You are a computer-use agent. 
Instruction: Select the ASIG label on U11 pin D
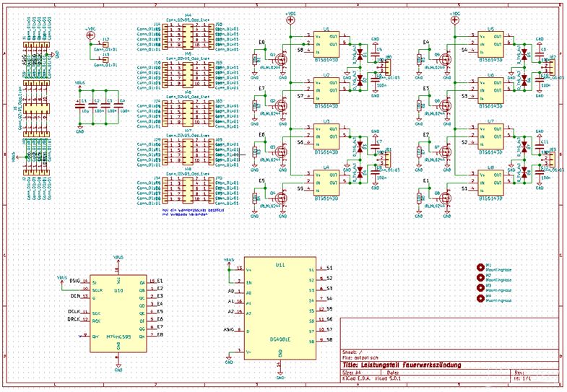[229, 329]
